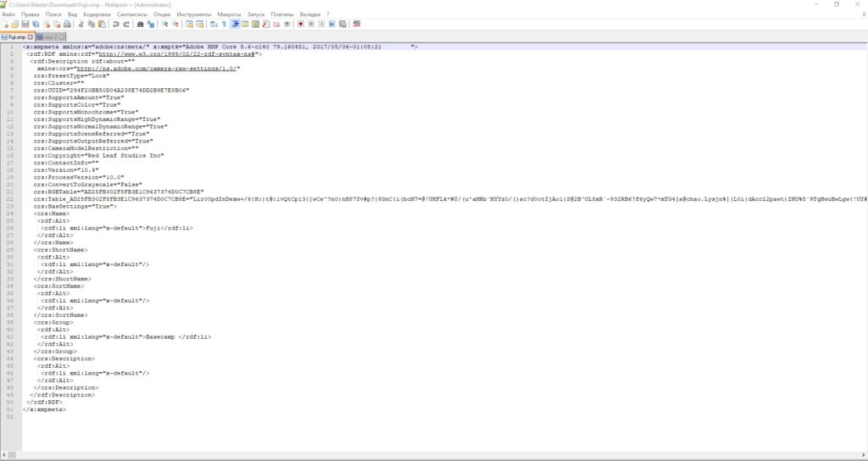Start macro recording with red record icon
Screen dimensions: 868x461
[x=300, y=24]
